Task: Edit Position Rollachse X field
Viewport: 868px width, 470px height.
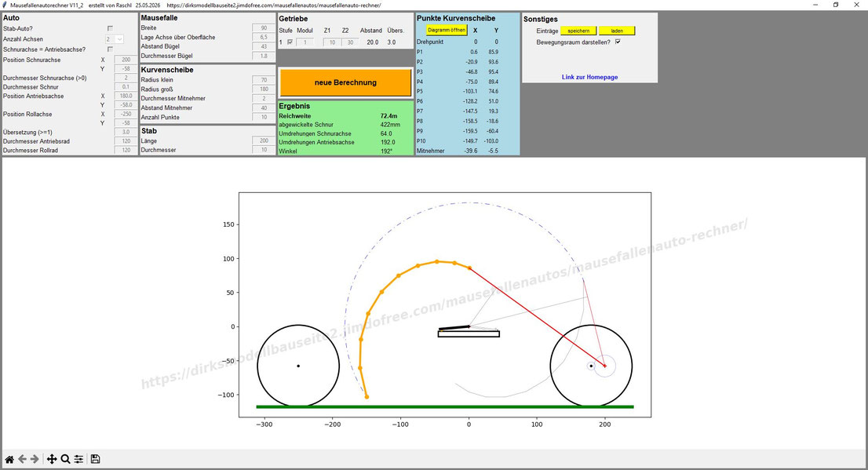Action: 126,114
